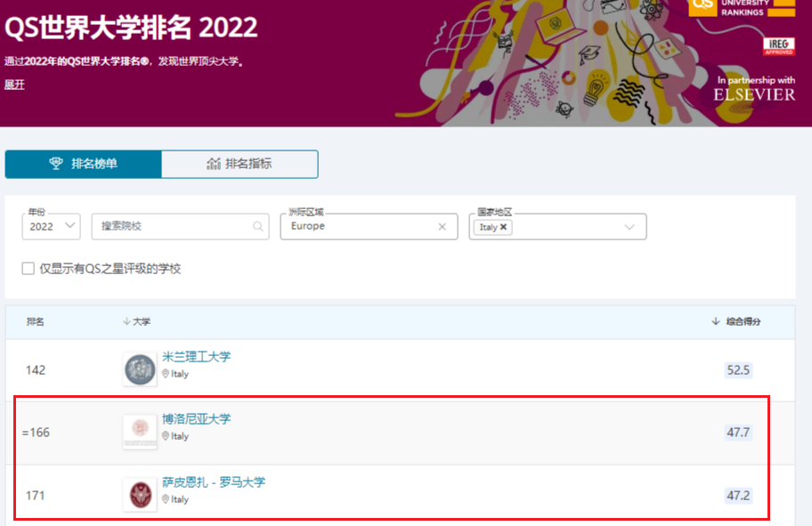The image size is (812, 526).
Task: Switch to the 排名榜单 tab
Action: point(84,164)
